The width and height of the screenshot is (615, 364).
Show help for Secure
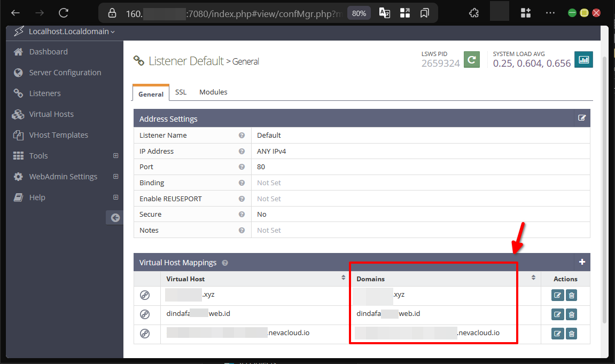tap(242, 215)
